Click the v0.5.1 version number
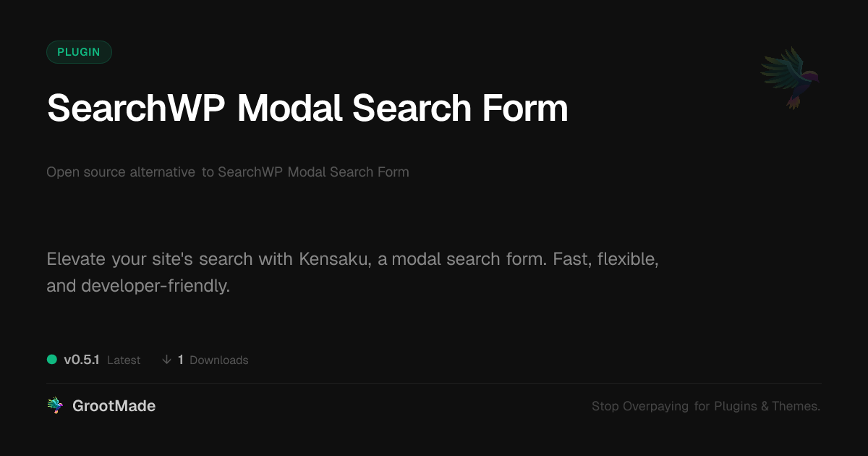The width and height of the screenshot is (868, 456). tap(81, 360)
